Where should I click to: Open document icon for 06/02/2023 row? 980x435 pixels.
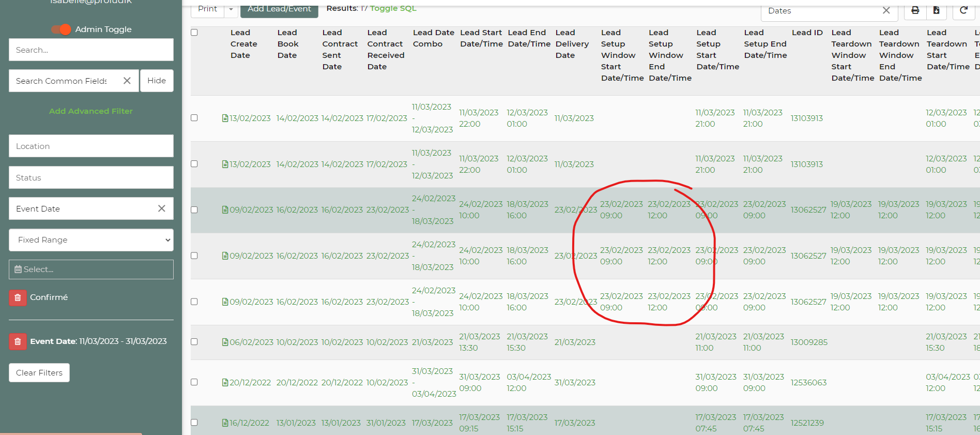coord(225,342)
